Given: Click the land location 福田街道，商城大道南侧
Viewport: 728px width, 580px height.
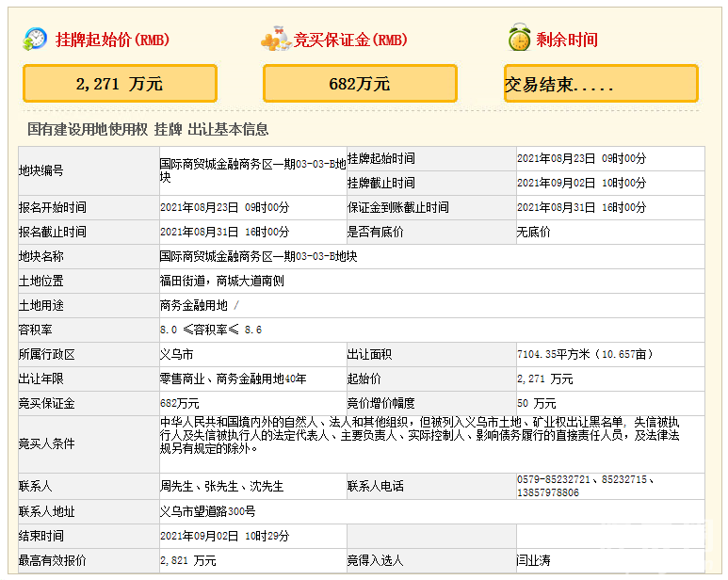Looking at the screenshot, I should pos(221,281).
